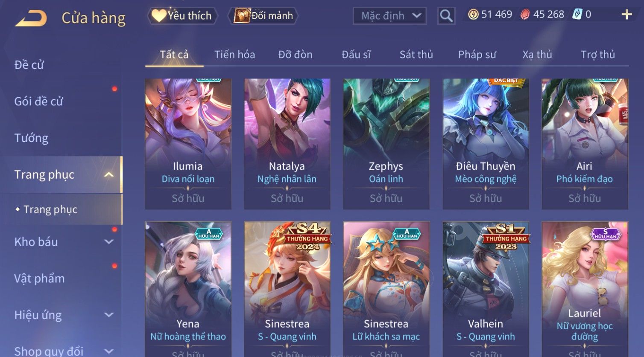The height and width of the screenshot is (357, 644).
Task: Click the heart icon on Yêu thích
Action: (159, 16)
